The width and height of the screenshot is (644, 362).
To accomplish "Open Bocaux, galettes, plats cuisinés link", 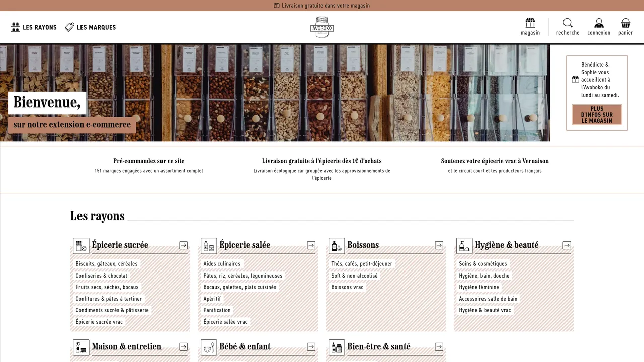I will (240, 287).
